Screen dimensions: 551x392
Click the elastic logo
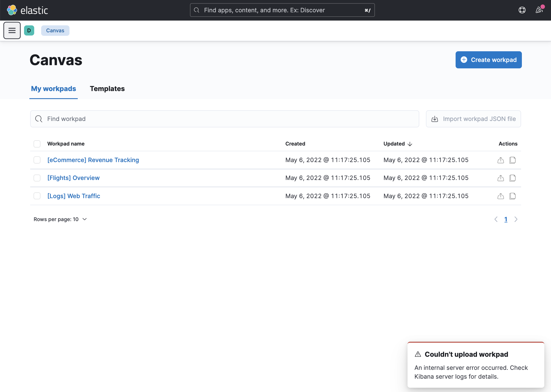coord(27,10)
